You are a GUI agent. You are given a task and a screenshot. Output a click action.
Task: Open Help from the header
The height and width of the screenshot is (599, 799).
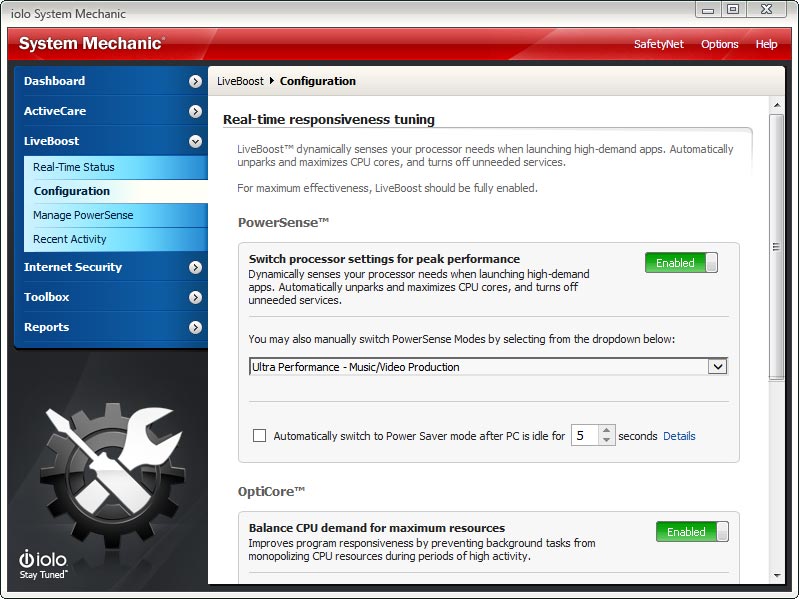[766, 44]
